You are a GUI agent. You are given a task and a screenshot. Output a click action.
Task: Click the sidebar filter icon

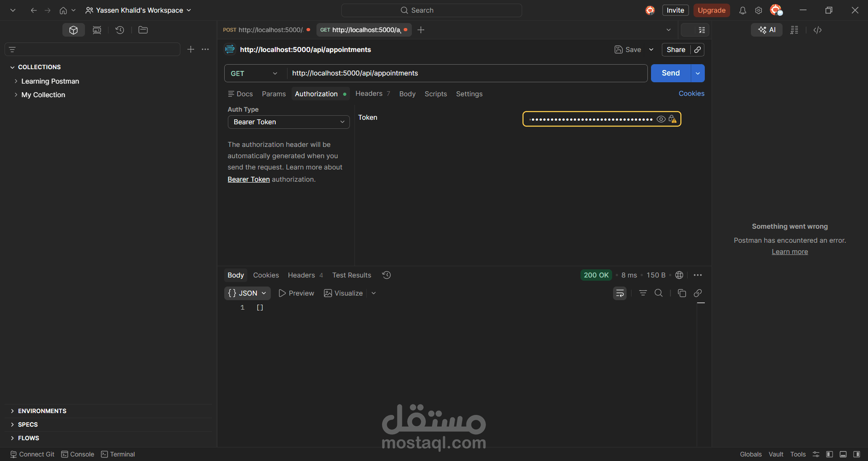[x=12, y=49]
